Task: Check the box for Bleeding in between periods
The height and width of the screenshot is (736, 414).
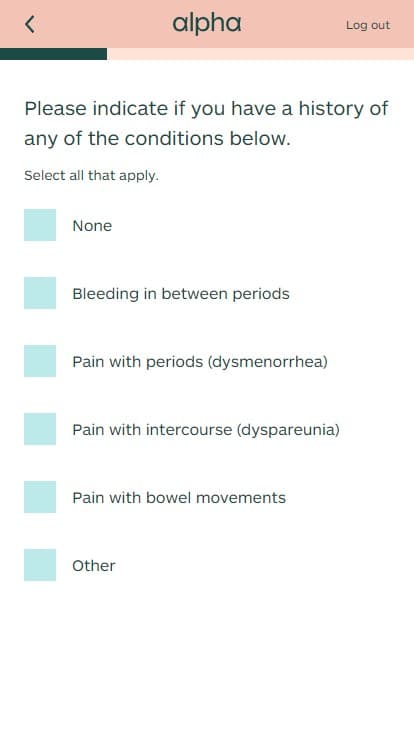Action: point(40,293)
